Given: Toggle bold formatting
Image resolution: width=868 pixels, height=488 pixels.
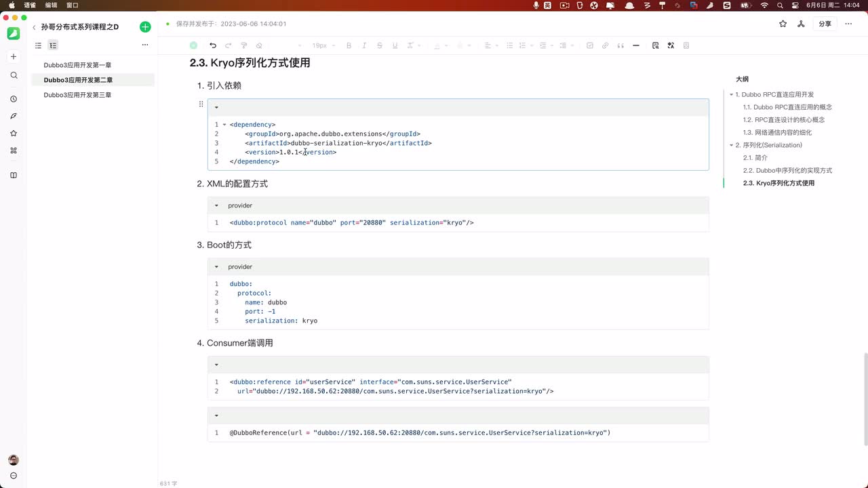Looking at the screenshot, I should [349, 45].
